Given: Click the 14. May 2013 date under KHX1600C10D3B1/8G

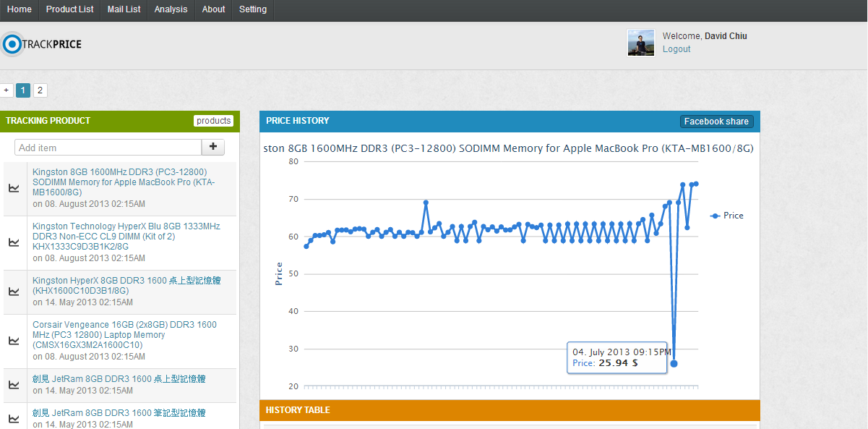Looking at the screenshot, I should (x=82, y=302).
